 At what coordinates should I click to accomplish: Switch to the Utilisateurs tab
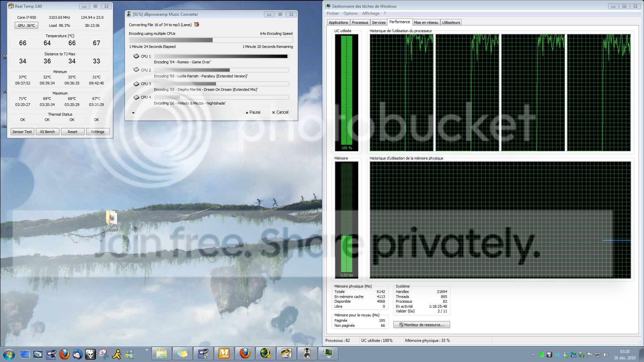[451, 22]
